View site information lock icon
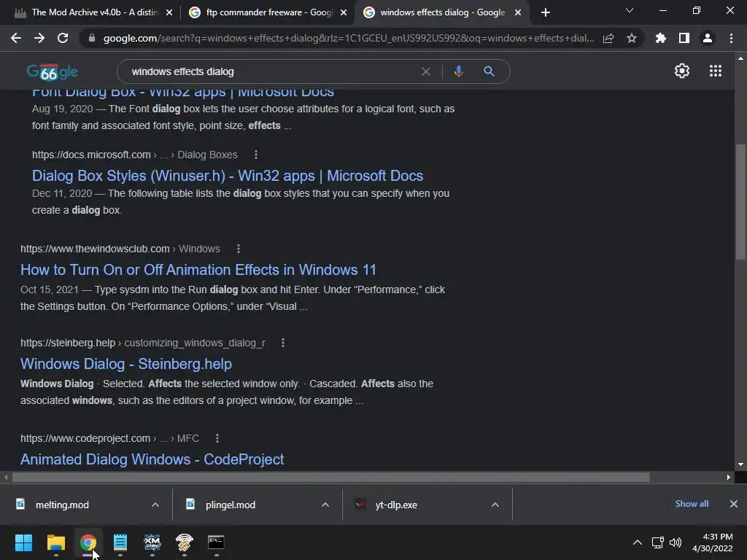The height and width of the screenshot is (560, 747). pyautogui.click(x=92, y=38)
